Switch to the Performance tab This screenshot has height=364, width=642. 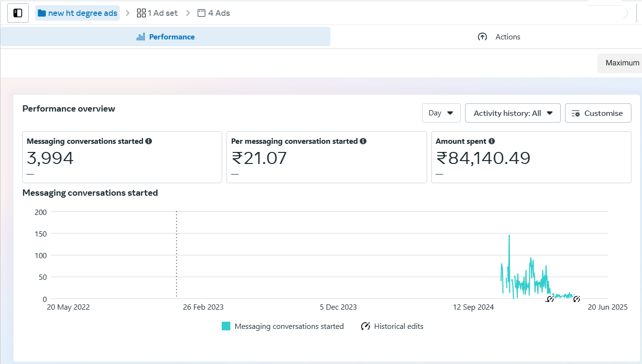pyautogui.click(x=165, y=37)
